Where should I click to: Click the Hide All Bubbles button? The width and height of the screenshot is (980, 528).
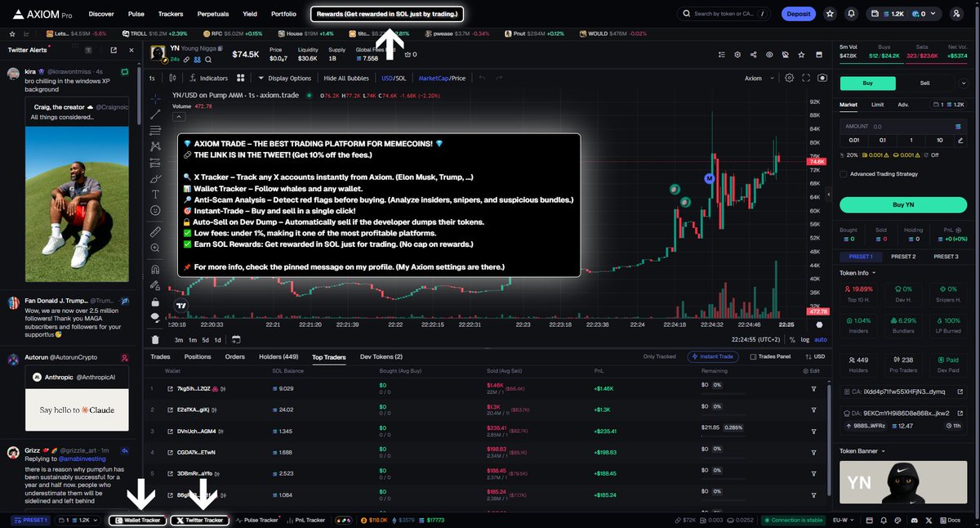pyautogui.click(x=346, y=78)
